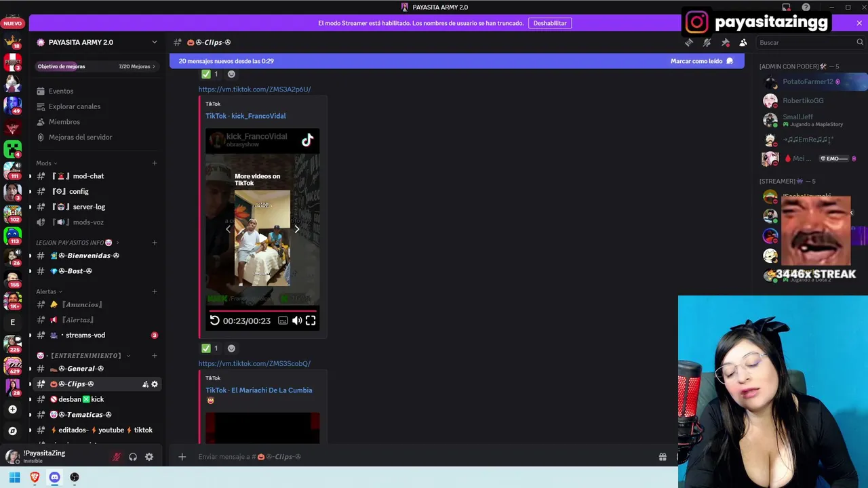Viewport: 868px width, 488px height.
Task: Open the threads icon in channel header
Action: [688, 42]
